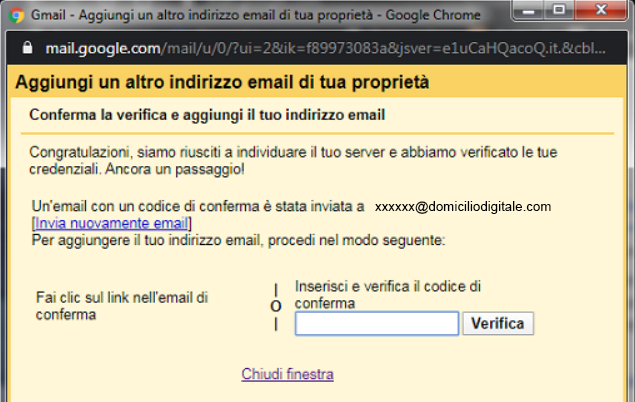Click the Chiudi finestra link
The height and width of the screenshot is (402, 635).
288,374
